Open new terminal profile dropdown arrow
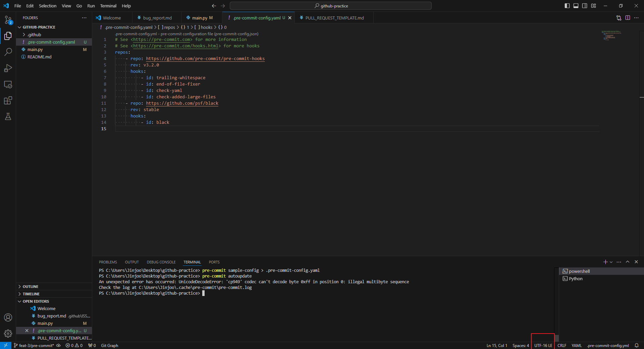Screen dimensions: 644x349 click(611, 262)
